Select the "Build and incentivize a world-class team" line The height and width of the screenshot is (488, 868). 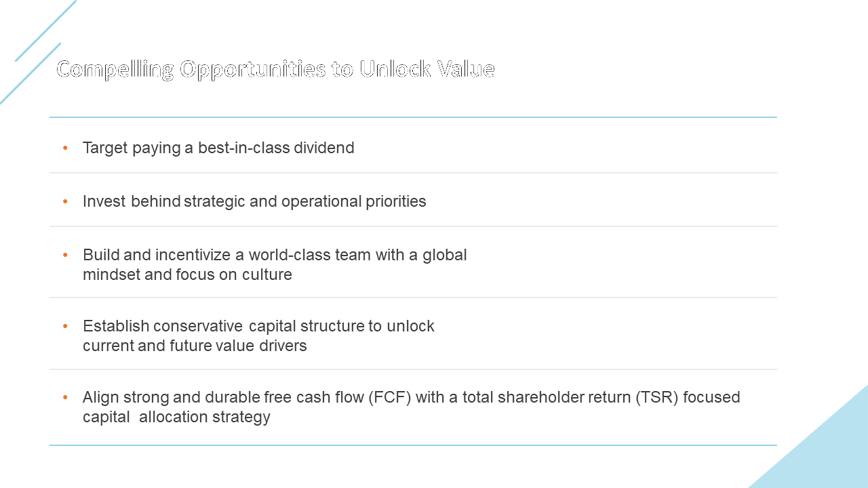pos(275,255)
